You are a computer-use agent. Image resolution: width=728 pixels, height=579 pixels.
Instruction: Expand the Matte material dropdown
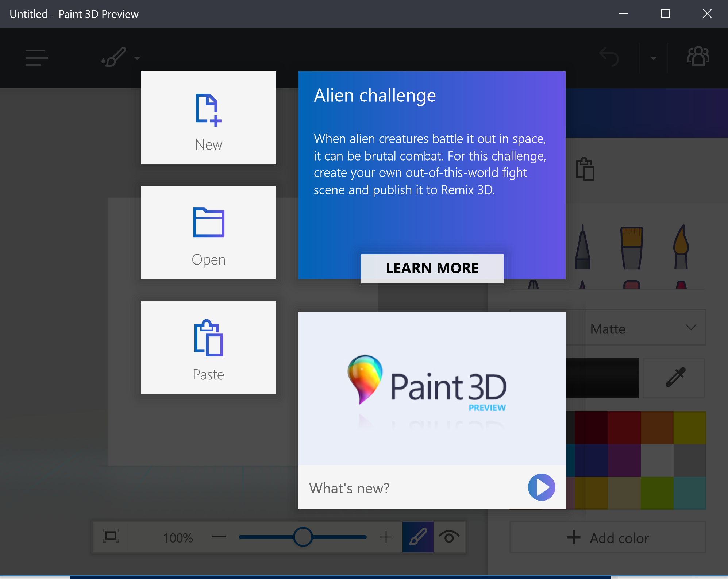point(643,328)
